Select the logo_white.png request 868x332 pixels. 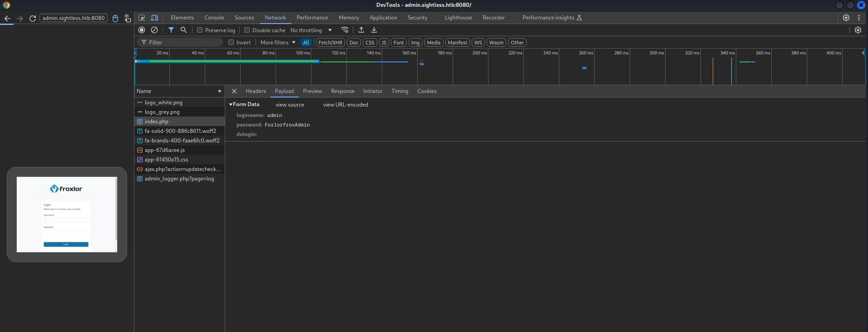pyautogui.click(x=179, y=103)
